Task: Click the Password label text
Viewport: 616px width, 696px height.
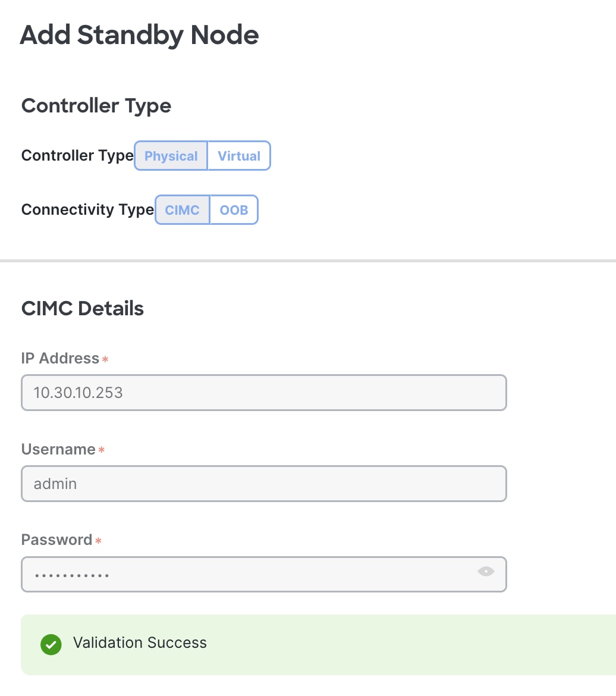Action: click(56, 540)
